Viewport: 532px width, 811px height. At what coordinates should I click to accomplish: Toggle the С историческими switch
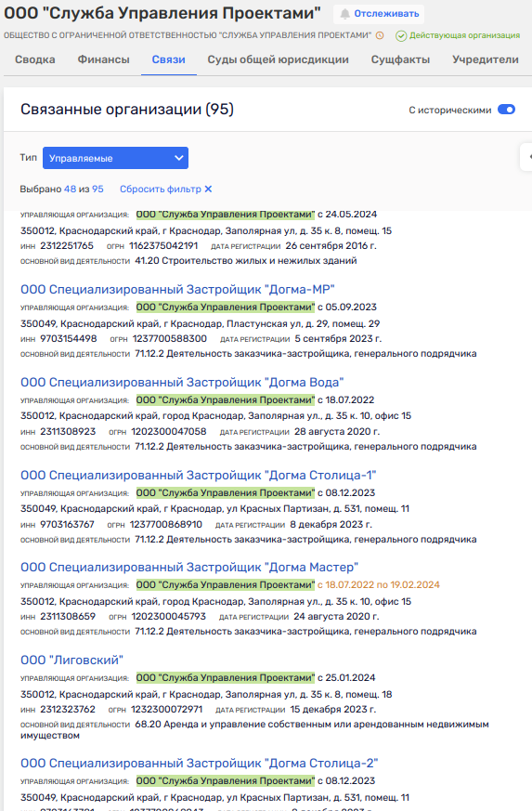click(x=506, y=110)
